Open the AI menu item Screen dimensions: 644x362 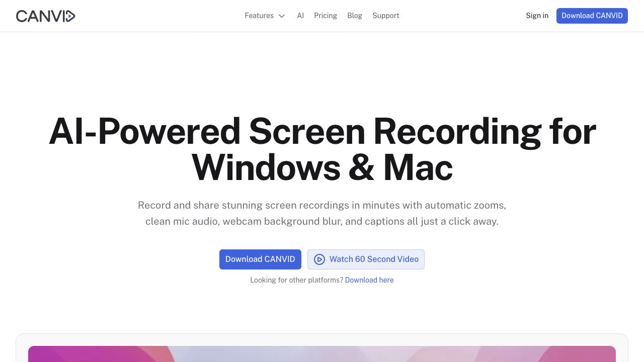pos(300,16)
